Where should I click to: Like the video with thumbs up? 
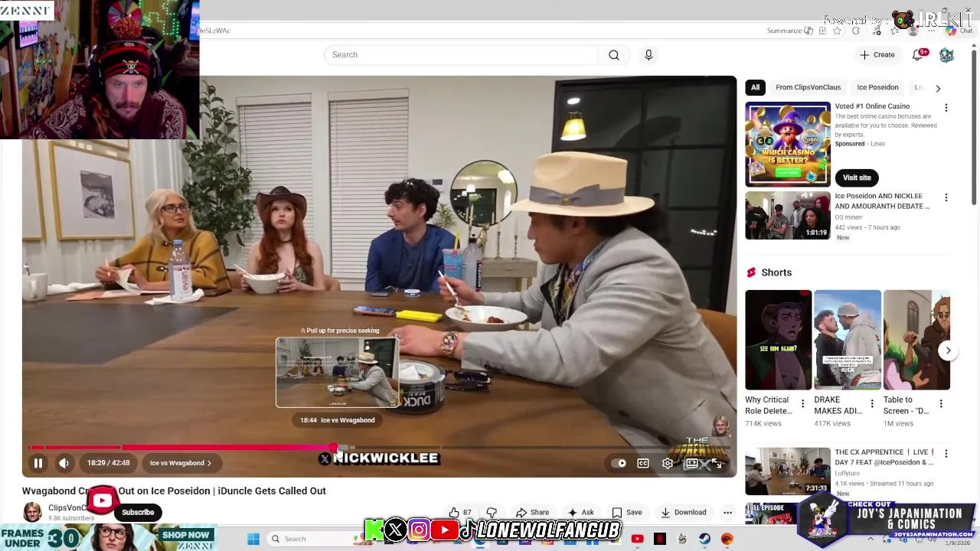click(x=461, y=512)
